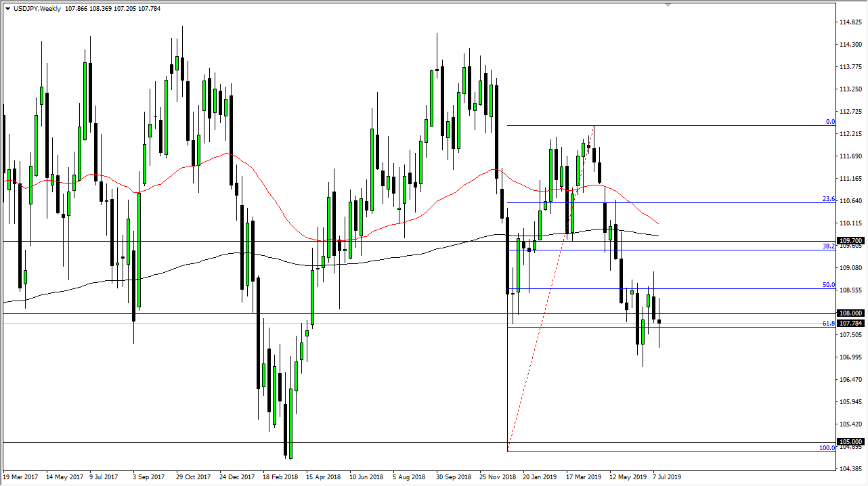
Task: Click the 109.080 price scale value
Action: tap(852, 268)
